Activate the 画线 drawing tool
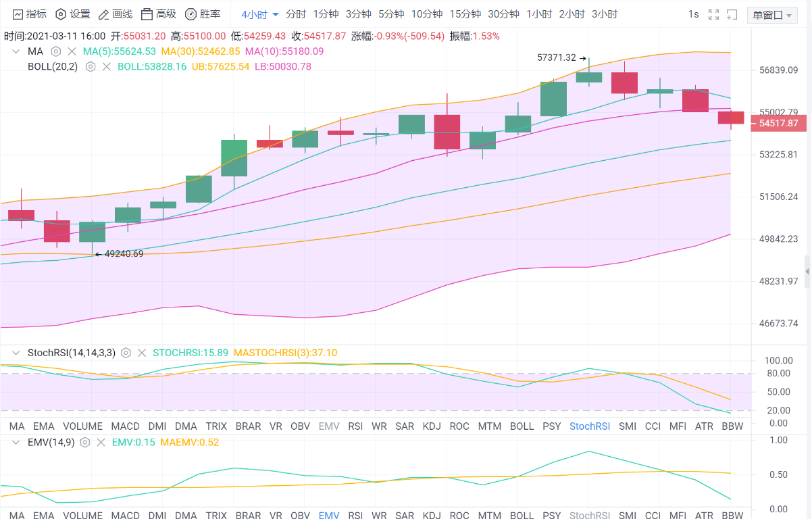This screenshot has width=812, height=519. pos(115,14)
